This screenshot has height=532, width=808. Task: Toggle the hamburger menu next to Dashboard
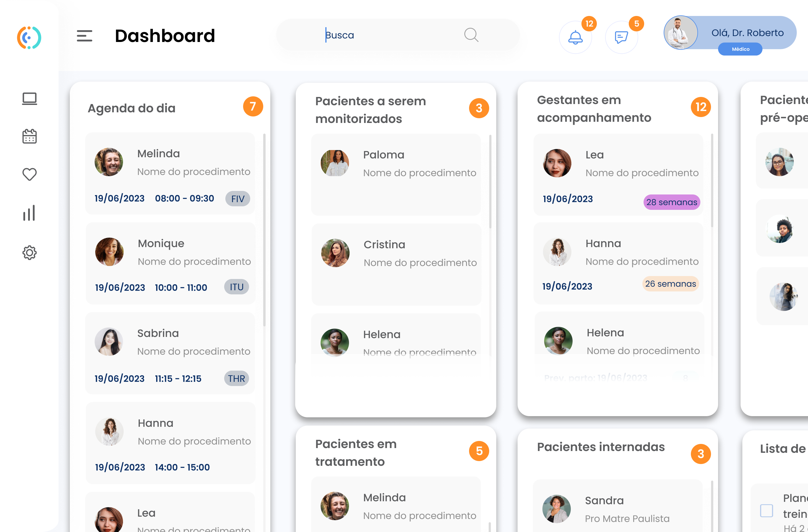85,36
